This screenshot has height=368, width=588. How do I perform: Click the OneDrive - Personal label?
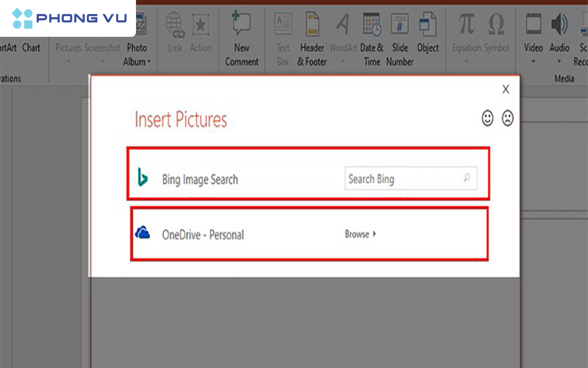(x=203, y=235)
